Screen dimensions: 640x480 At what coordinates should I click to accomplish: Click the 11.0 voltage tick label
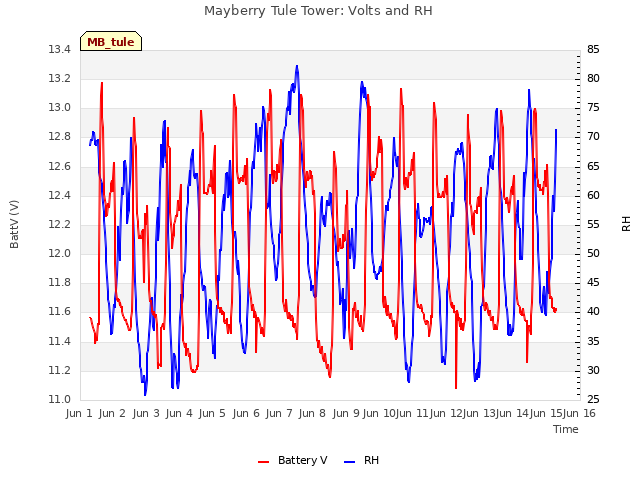coord(60,400)
